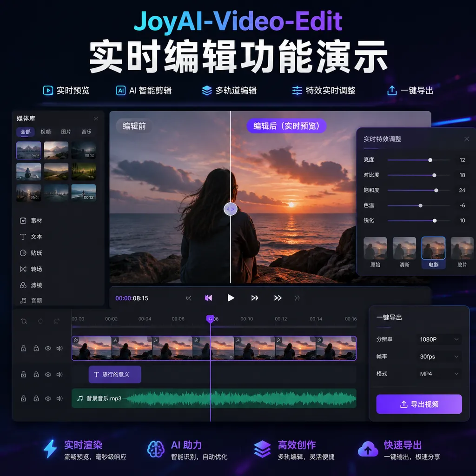The height and width of the screenshot is (476, 476).
Task: Open the 素材 section in the sidebar
Action: [x=31, y=221]
